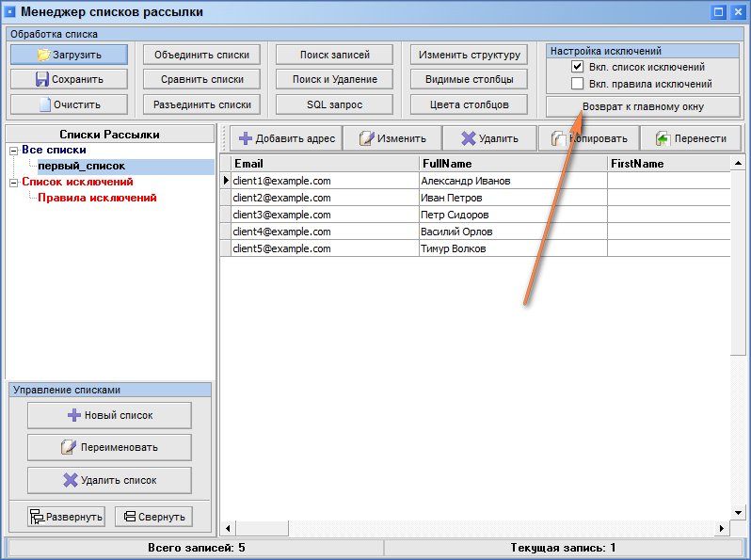751x560 pixels.
Task: Disable the Вкл. список исключений checkbox
Action: (577, 67)
